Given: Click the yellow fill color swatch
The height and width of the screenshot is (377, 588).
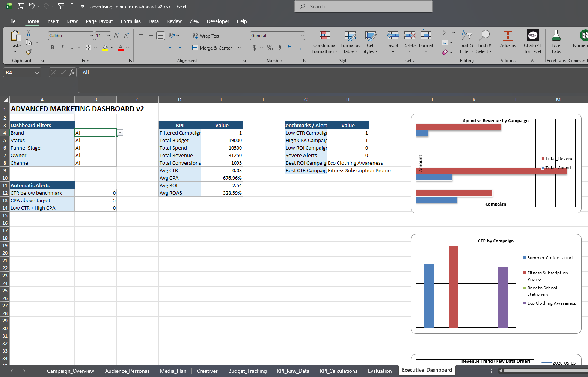Looking at the screenshot, I should coord(105,48).
